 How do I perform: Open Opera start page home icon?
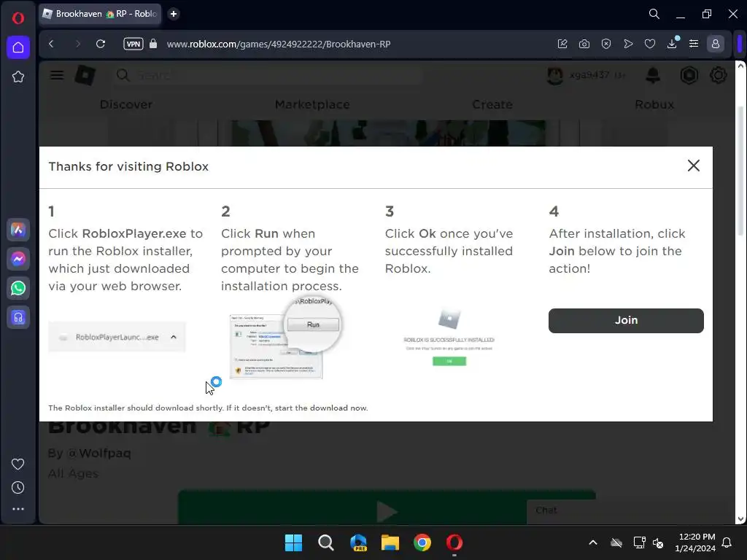point(18,47)
